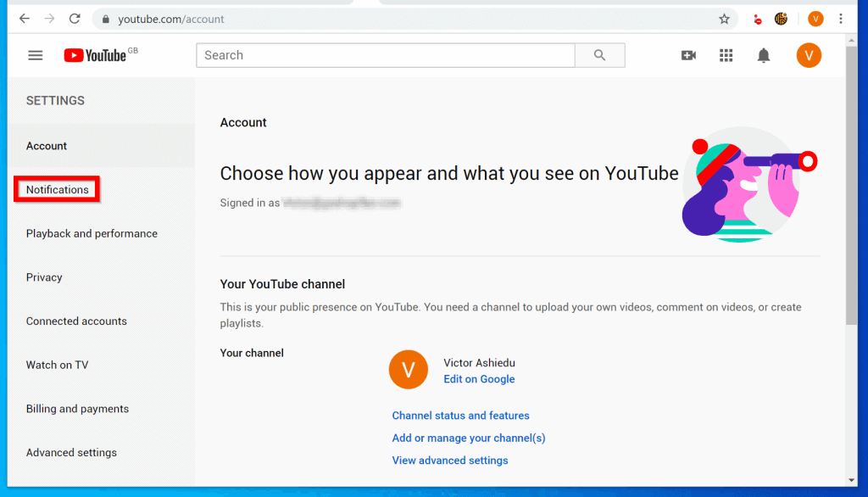The height and width of the screenshot is (497, 868).
Task: Open Advanced settings in sidebar
Action: click(71, 452)
